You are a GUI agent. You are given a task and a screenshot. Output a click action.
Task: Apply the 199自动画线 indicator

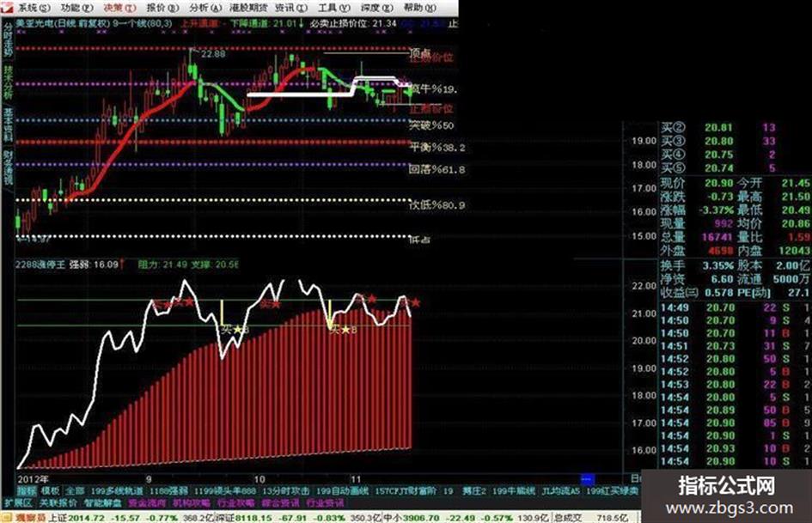coord(342,490)
